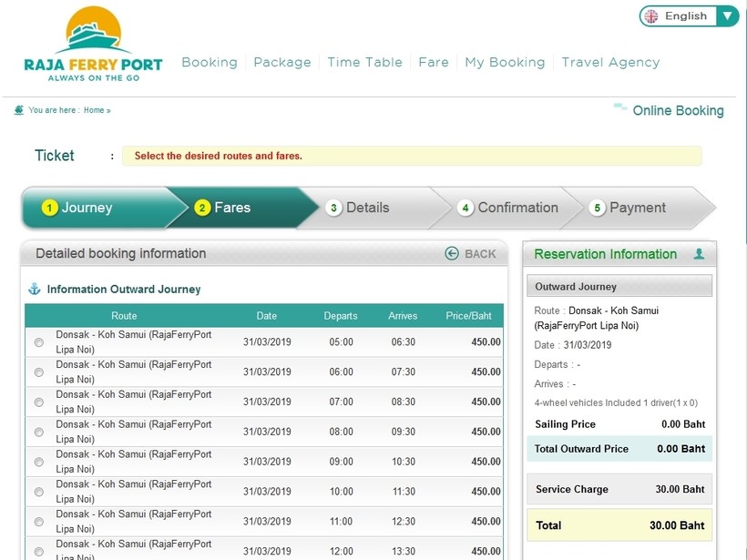Click the UK flag language icon
The width and height of the screenshot is (747, 560).
[651, 16]
